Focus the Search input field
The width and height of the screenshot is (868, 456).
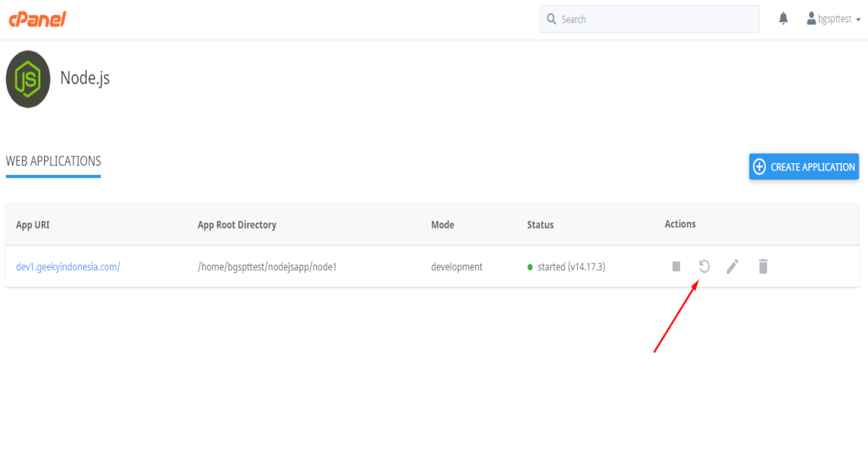point(650,20)
